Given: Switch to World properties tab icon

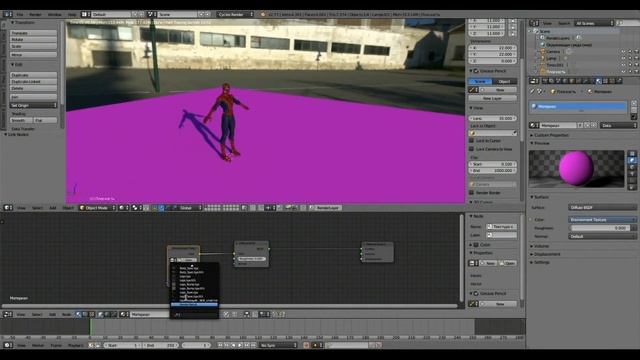Looking at the screenshot, I should (565, 81).
